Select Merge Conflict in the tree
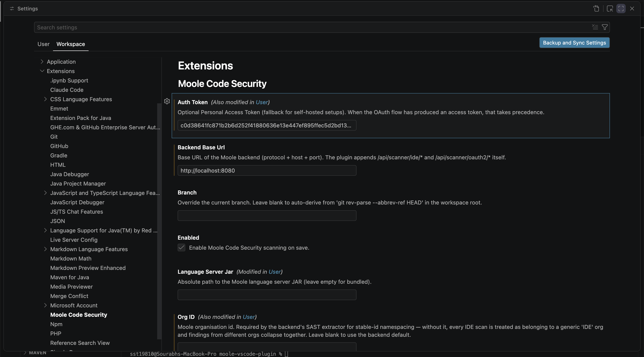The image size is (644, 357). click(69, 296)
